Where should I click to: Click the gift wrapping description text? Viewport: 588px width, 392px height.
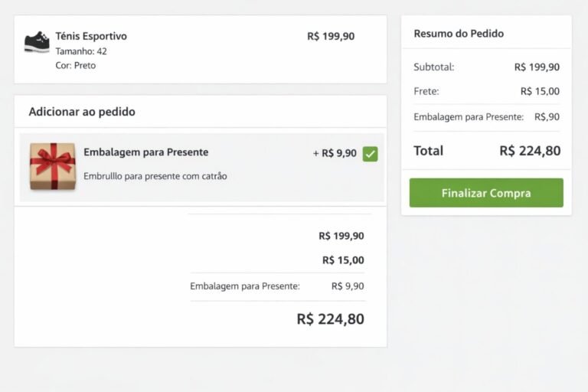pos(155,176)
